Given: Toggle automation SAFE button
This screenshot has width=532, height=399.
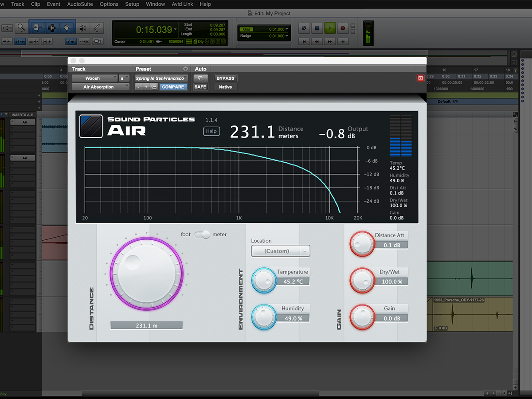Looking at the screenshot, I should (x=200, y=87).
